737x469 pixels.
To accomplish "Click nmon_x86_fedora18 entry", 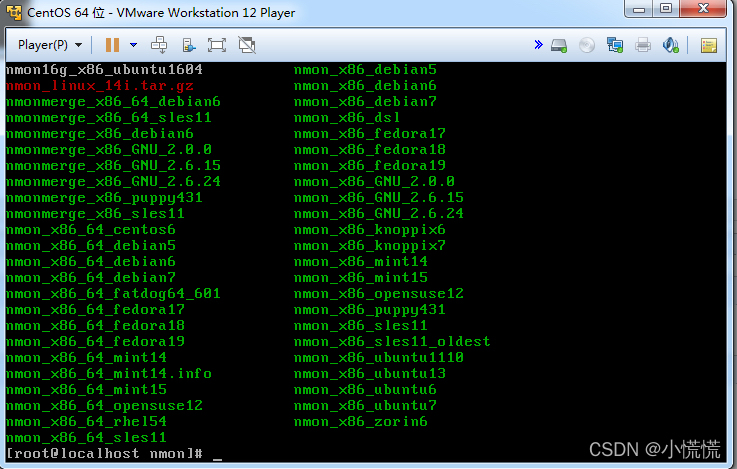I will [x=369, y=150].
